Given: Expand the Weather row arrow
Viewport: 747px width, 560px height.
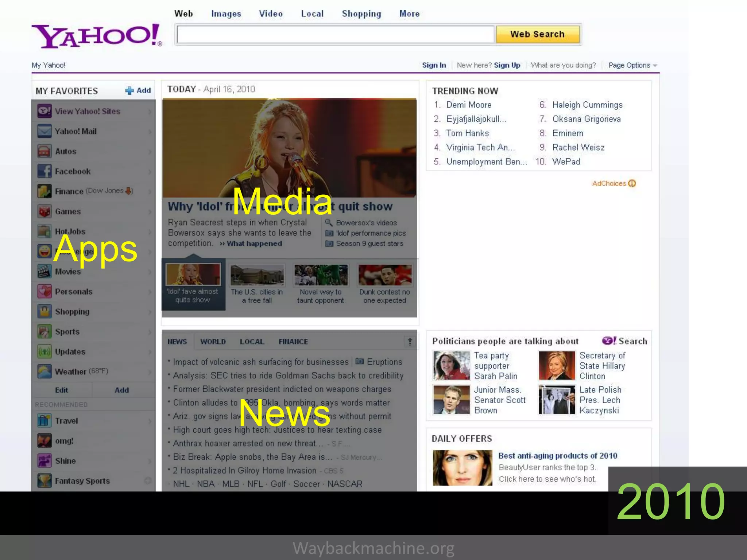Looking at the screenshot, I should 150,372.
